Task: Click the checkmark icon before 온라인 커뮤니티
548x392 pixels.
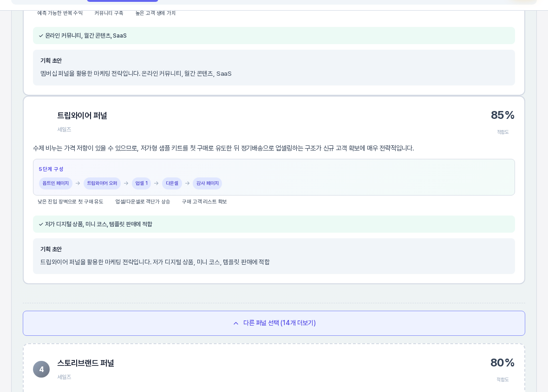Action: tap(41, 36)
